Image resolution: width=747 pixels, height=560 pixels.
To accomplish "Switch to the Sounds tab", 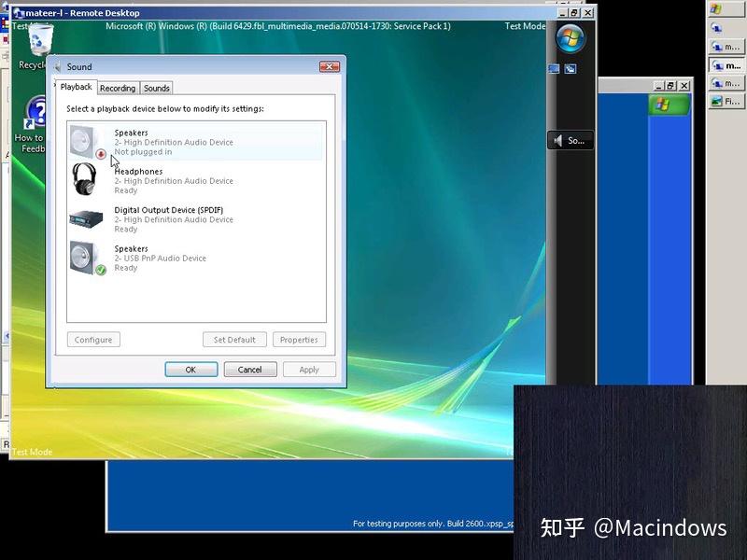I will pyautogui.click(x=156, y=88).
